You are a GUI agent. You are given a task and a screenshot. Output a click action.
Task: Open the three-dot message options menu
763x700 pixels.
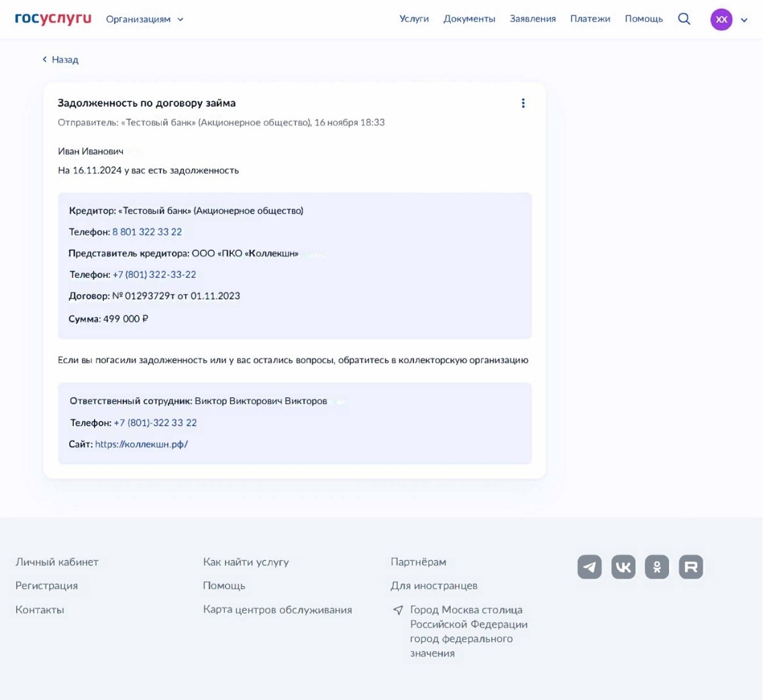(x=523, y=103)
